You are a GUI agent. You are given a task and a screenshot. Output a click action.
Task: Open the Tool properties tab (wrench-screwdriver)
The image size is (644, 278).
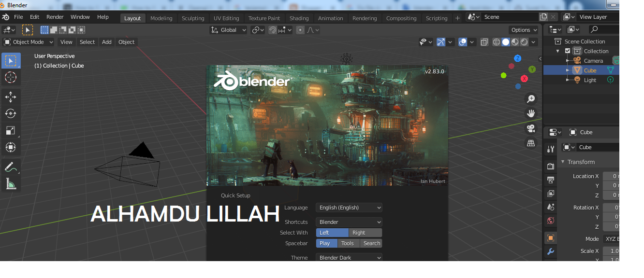click(x=550, y=149)
